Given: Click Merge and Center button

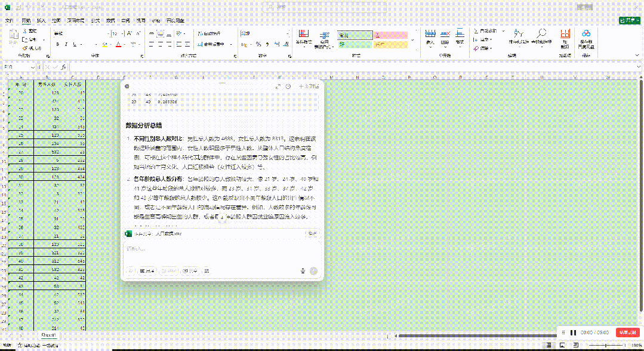Looking at the screenshot, I should 211,44.
